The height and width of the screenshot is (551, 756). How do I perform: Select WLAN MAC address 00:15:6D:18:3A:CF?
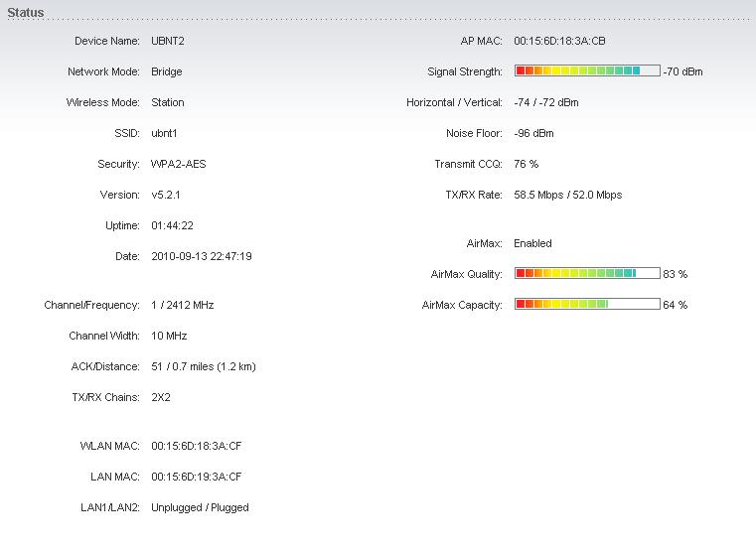click(197, 447)
